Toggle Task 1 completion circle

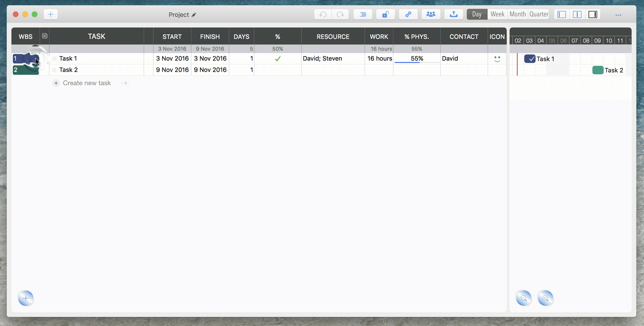coord(54,59)
